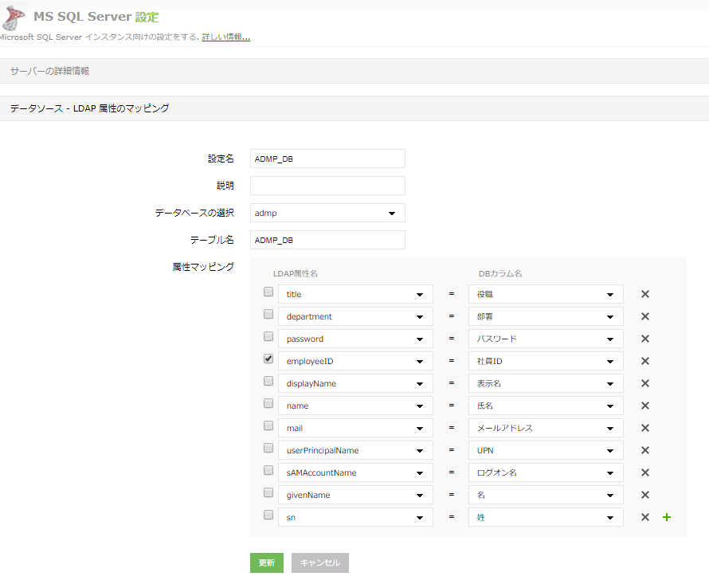Viewport: 709px width, 588px height.
Task: Click the LDAP属性名 column header
Action: pos(296,273)
